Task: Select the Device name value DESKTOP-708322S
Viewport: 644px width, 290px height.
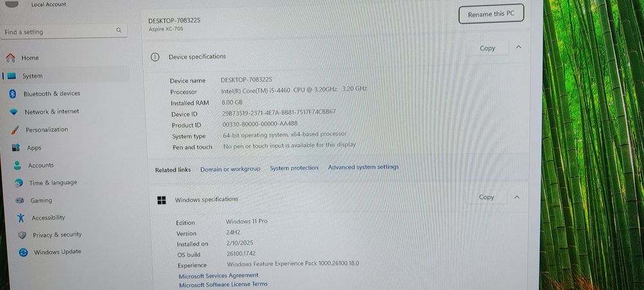Action: (247, 80)
